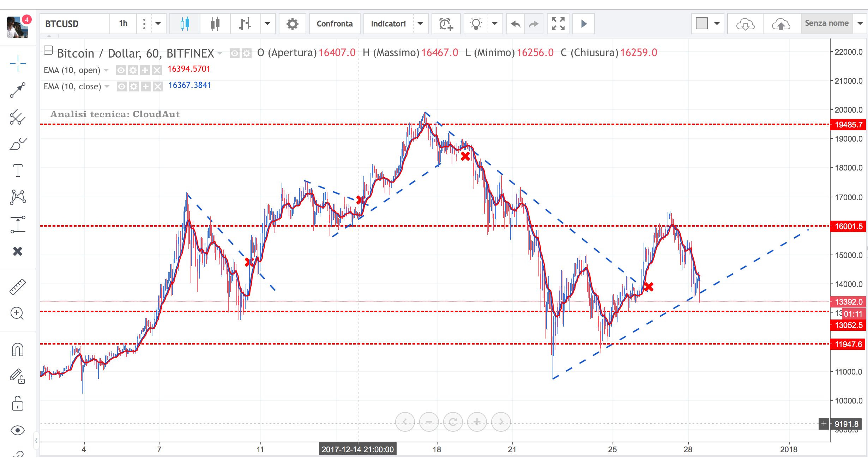Choose the solid candles chart style
The width and height of the screenshot is (868, 466).
(x=215, y=24)
